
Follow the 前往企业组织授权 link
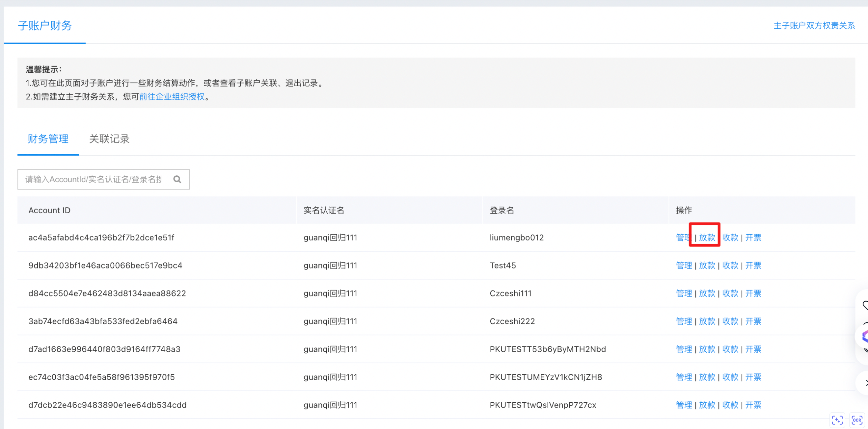click(172, 97)
